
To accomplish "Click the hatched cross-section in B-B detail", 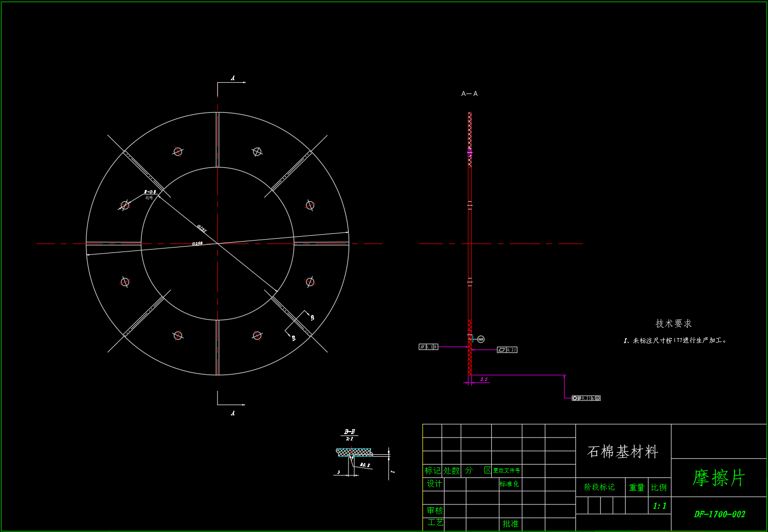I will pyautogui.click(x=354, y=452).
